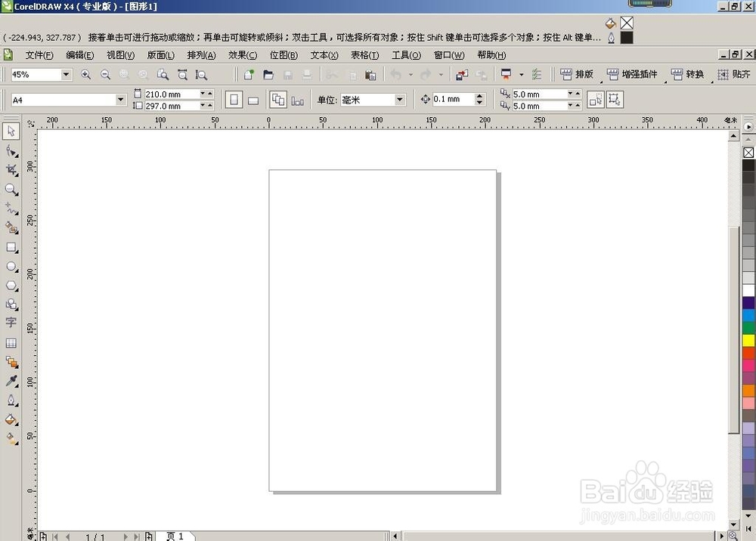The image size is (756, 541).
Task: Increase duplicate distance X 5.0 mm spinner
Action: coord(578,94)
